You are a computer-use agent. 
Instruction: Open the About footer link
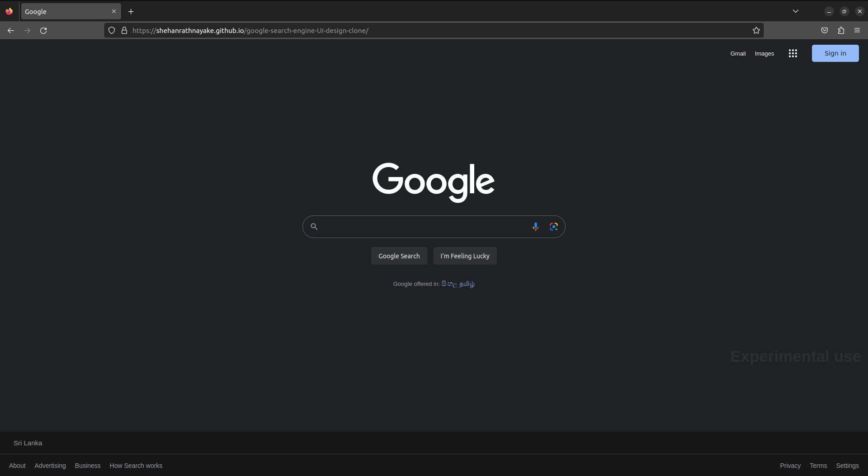17,466
